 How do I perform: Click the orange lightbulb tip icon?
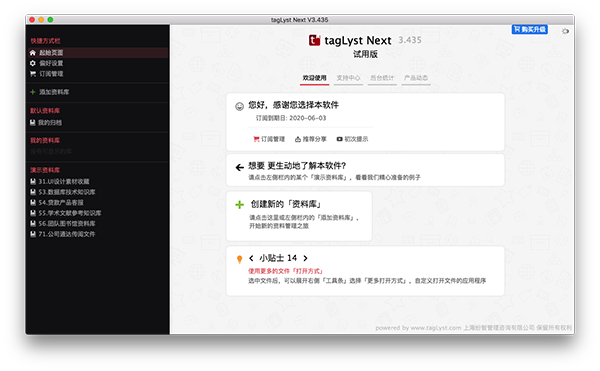pos(240,260)
